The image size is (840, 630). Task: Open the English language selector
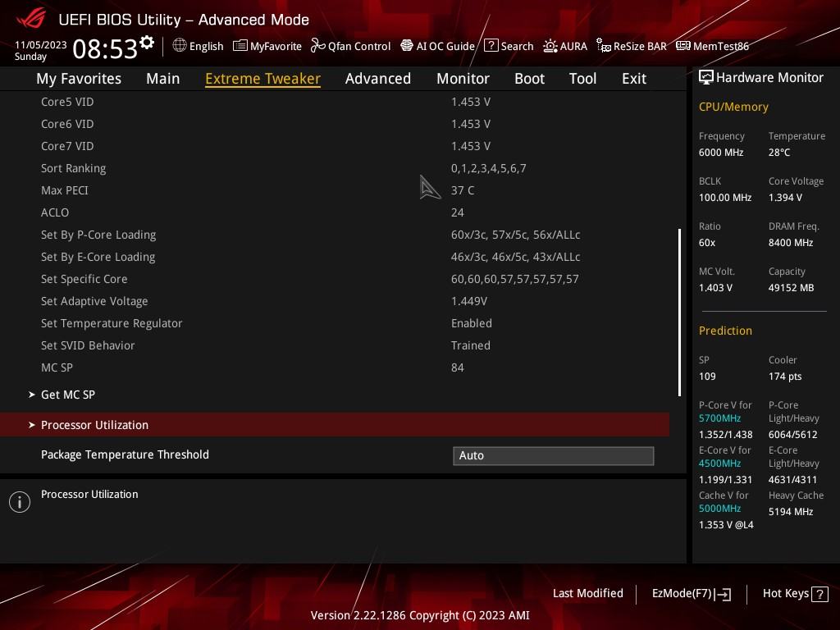198,46
